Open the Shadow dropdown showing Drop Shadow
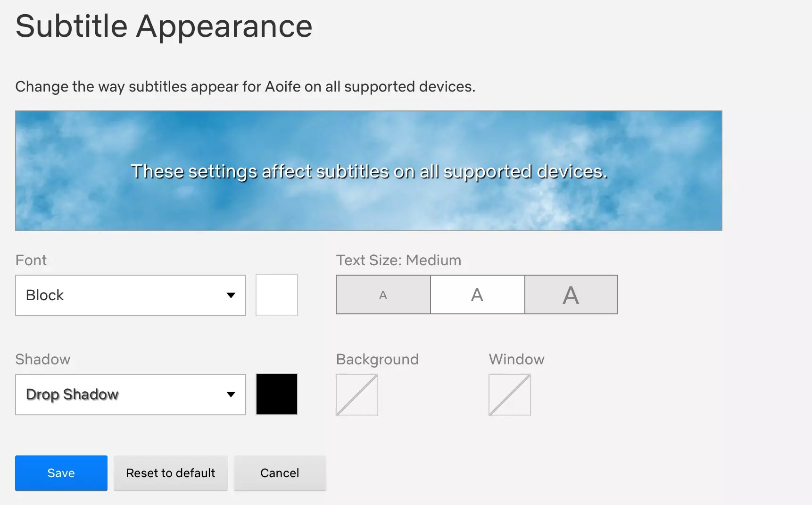812x505 pixels. 123,395
